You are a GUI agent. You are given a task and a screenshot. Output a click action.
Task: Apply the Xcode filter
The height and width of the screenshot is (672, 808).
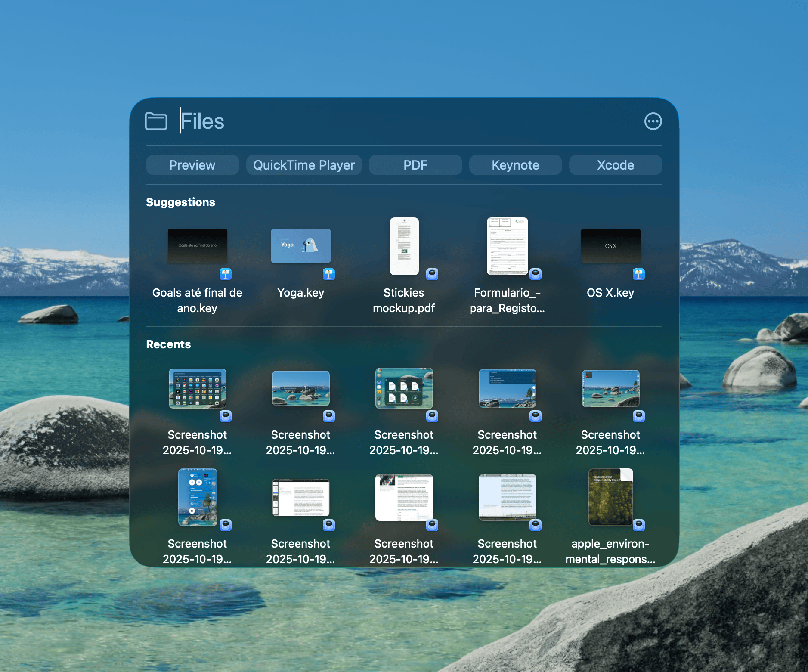pyautogui.click(x=615, y=165)
